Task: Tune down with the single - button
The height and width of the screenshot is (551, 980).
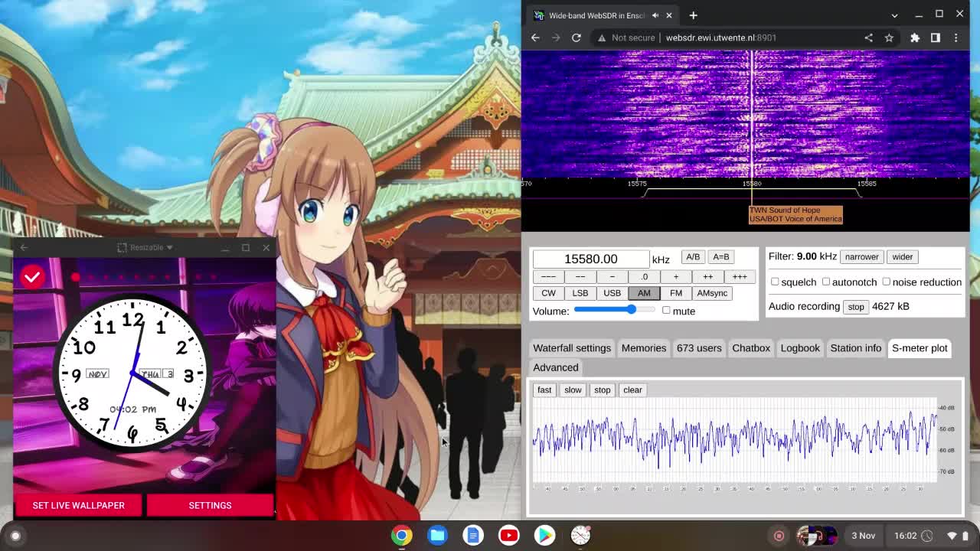Action: [x=612, y=277]
